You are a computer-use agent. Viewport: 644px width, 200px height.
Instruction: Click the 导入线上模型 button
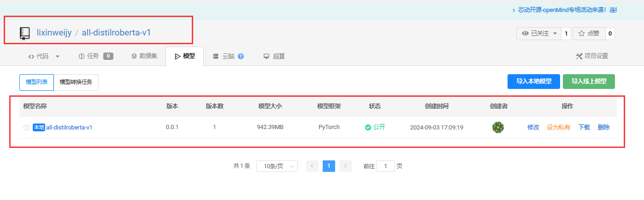[x=589, y=82]
